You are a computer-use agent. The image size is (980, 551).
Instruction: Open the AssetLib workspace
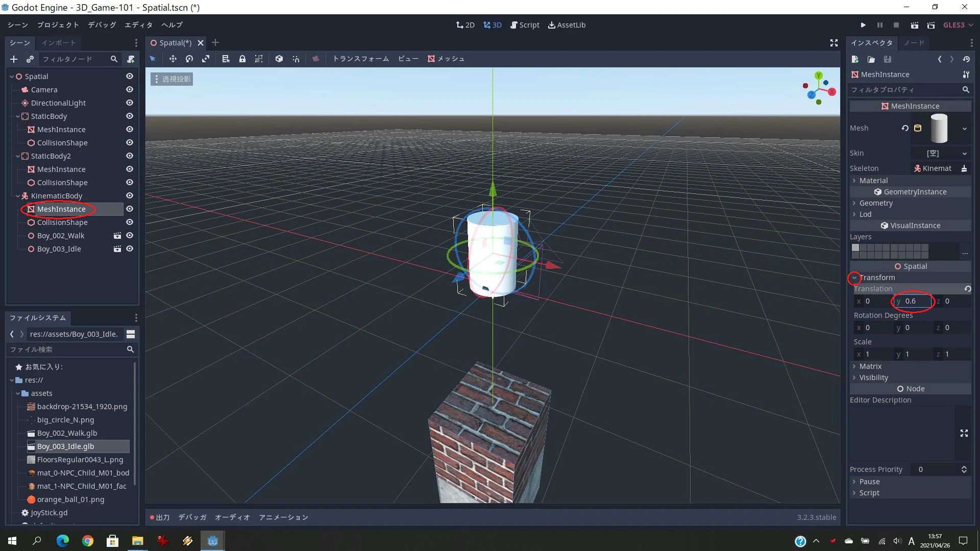tap(567, 25)
